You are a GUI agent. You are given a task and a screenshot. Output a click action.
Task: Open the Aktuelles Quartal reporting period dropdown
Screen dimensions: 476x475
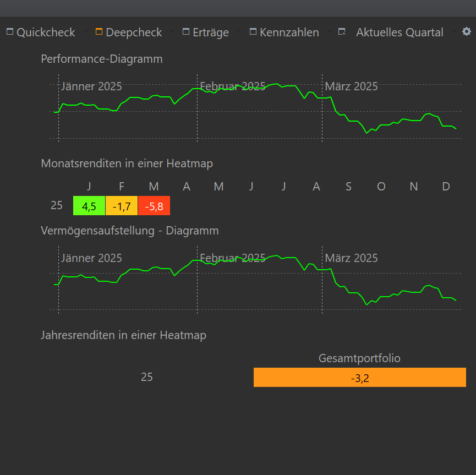455,31
